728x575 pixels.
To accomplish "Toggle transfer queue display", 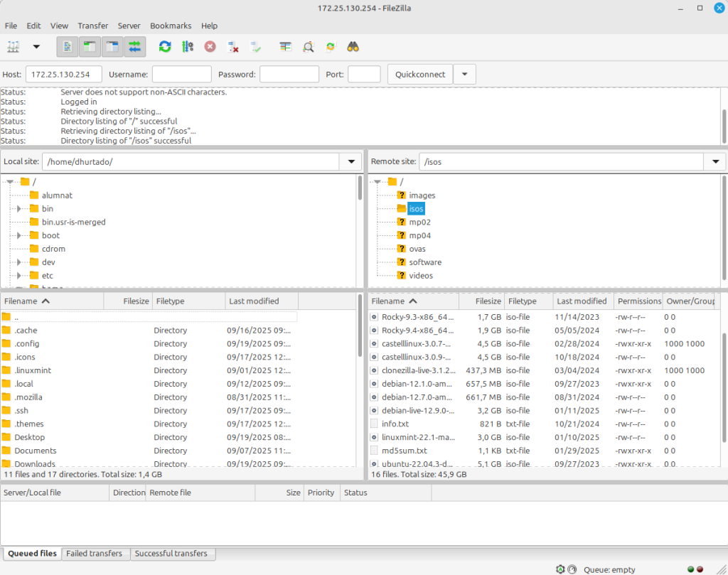I will click(134, 47).
